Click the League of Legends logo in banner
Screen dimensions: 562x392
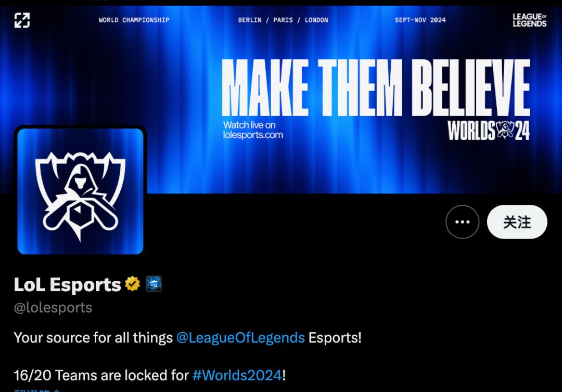[x=529, y=20]
